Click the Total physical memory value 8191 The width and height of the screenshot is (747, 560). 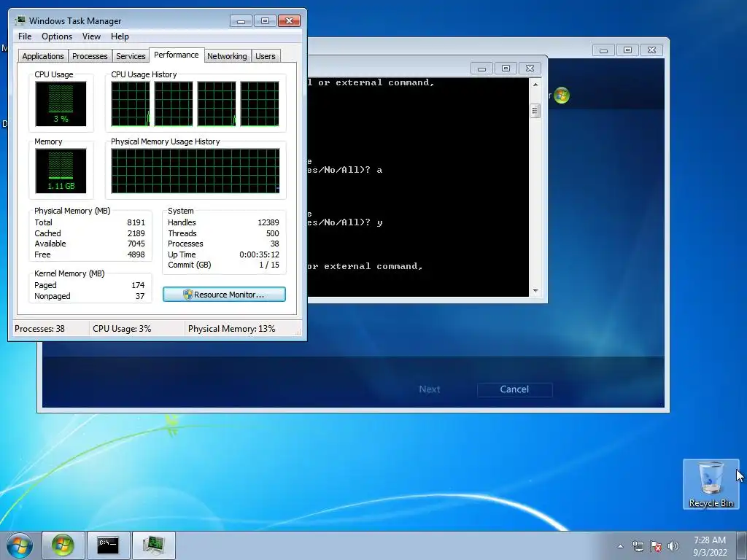click(136, 222)
